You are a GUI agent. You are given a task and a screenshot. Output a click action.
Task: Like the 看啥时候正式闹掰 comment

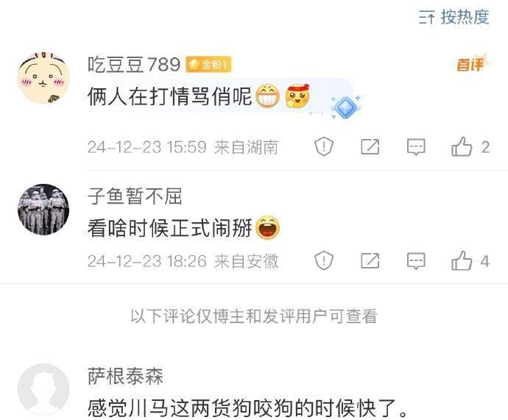(470, 260)
